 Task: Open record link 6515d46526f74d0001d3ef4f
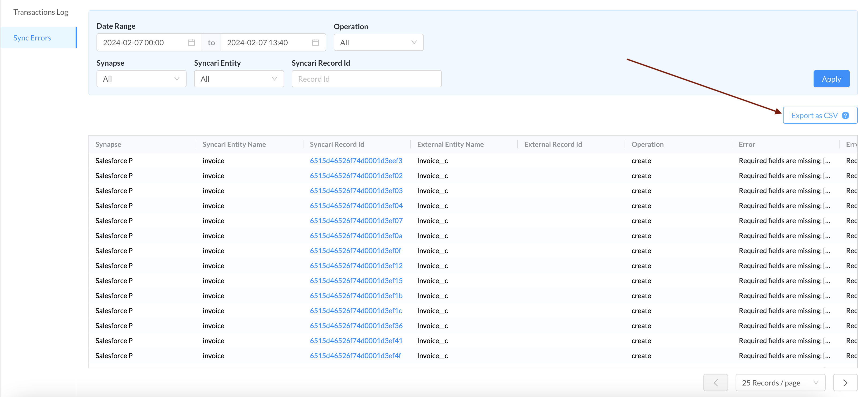coord(355,355)
